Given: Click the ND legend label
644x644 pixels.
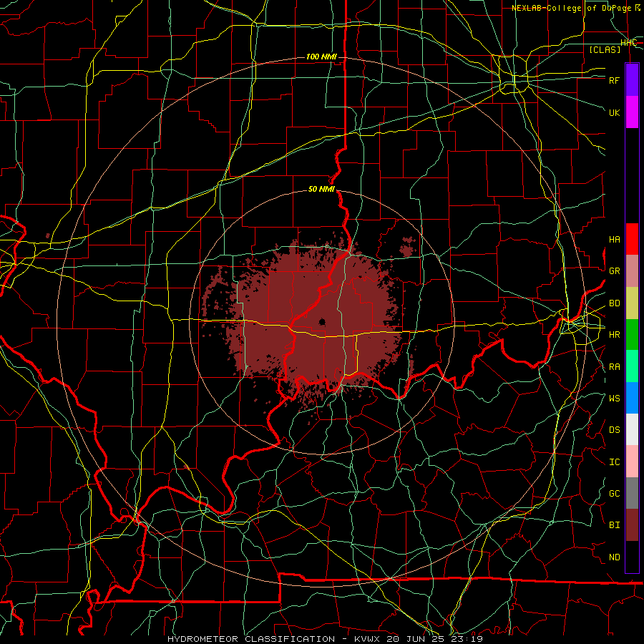Looking at the screenshot, I should point(614,557).
